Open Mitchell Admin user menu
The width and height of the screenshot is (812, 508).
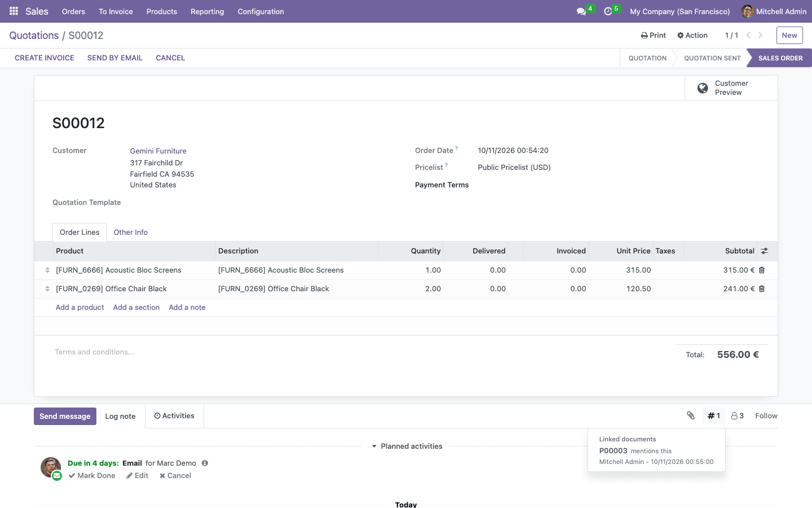point(774,11)
